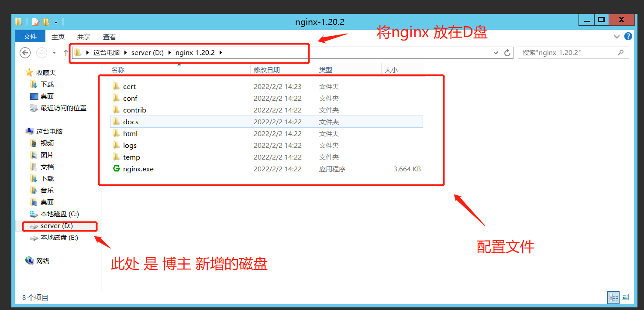Viewport: 644px width, 310px height.
Task: Switch to the 共享 ribbon tab
Action: [84, 37]
